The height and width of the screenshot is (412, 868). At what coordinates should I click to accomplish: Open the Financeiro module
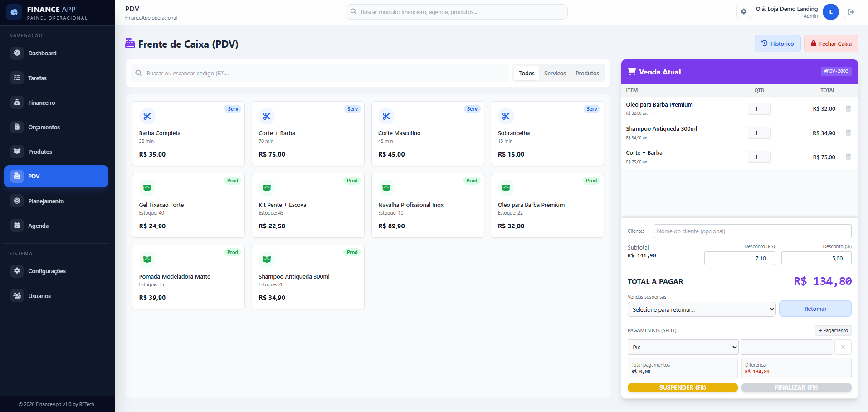56,103
